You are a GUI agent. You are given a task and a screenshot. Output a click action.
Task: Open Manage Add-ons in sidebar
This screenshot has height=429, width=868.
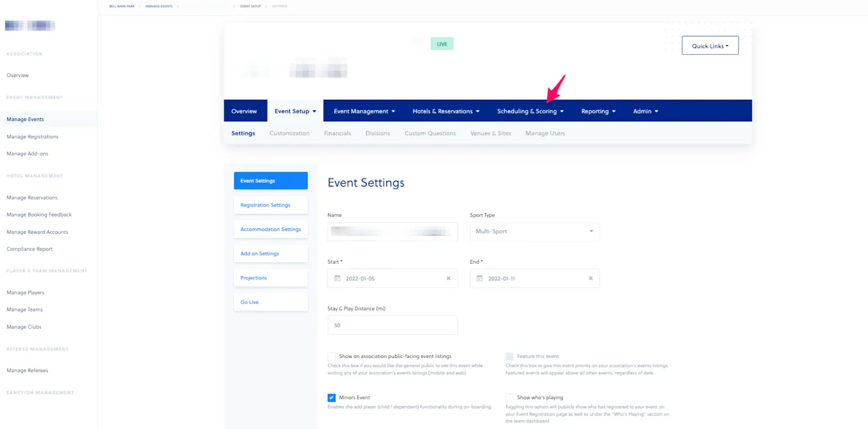(28, 154)
